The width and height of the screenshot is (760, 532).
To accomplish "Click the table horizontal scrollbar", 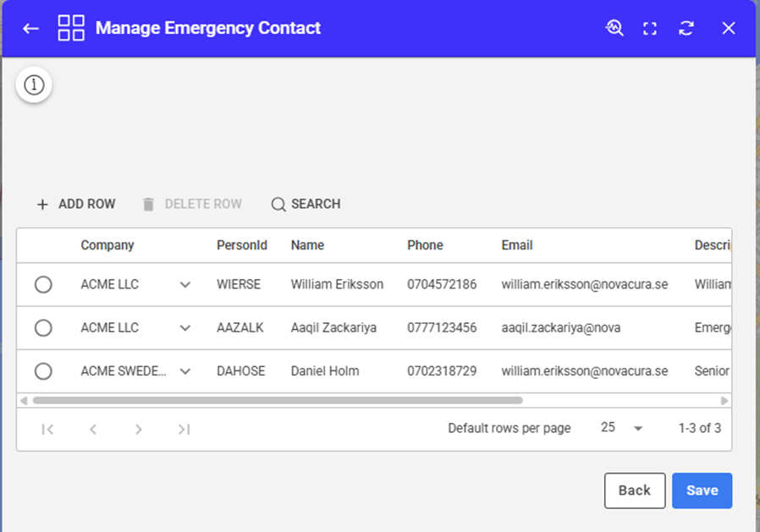I will click(x=278, y=401).
